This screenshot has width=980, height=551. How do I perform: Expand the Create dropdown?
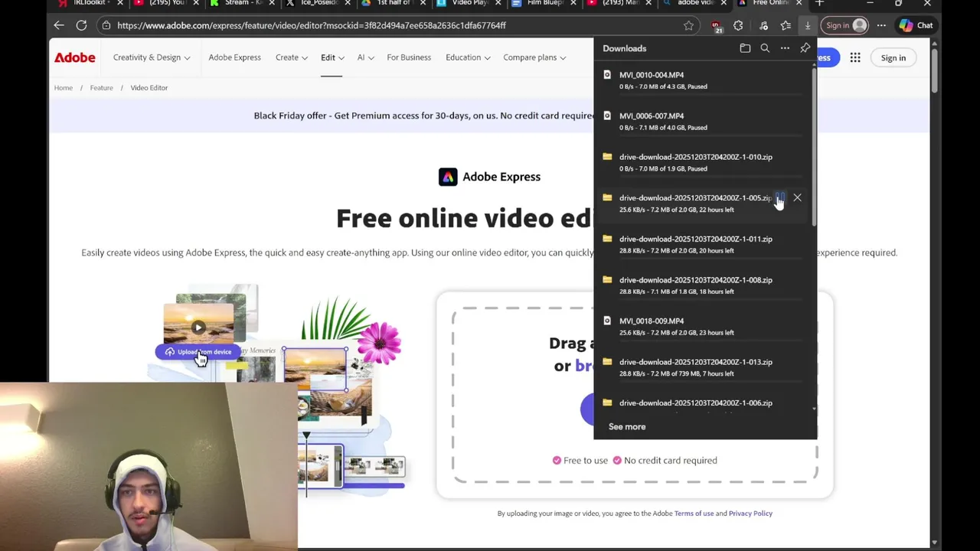click(292, 57)
